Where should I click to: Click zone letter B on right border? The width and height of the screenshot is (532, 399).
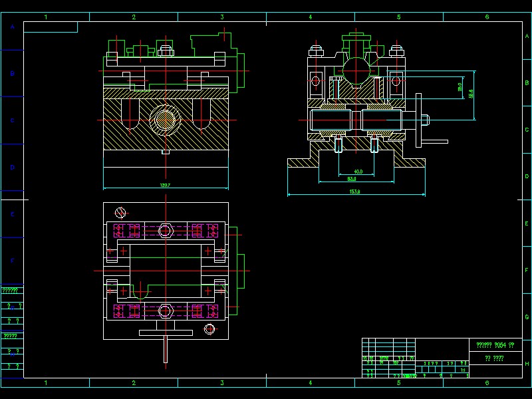pos(527,82)
